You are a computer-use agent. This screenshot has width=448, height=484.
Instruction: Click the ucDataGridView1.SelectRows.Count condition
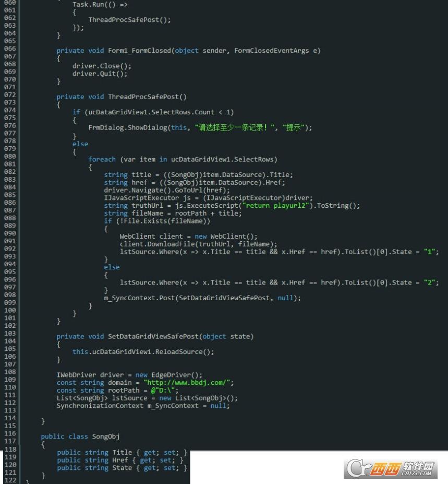(161, 112)
